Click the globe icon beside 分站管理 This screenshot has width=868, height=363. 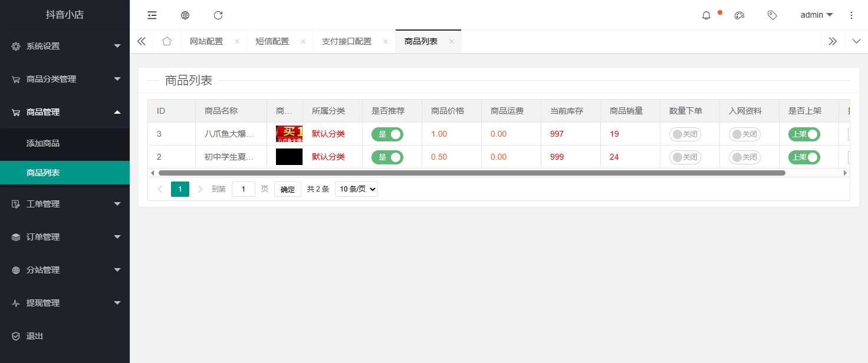click(x=16, y=270)
